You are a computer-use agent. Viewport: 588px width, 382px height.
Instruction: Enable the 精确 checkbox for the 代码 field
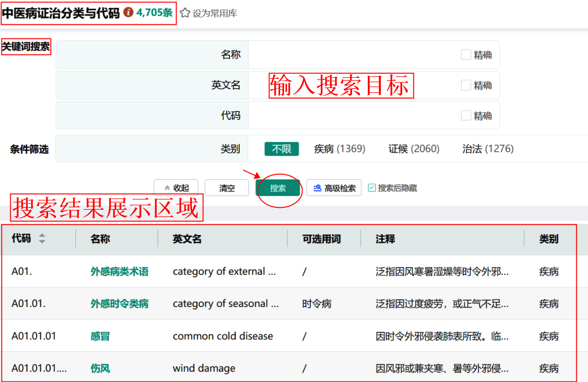tap(466, 115)
